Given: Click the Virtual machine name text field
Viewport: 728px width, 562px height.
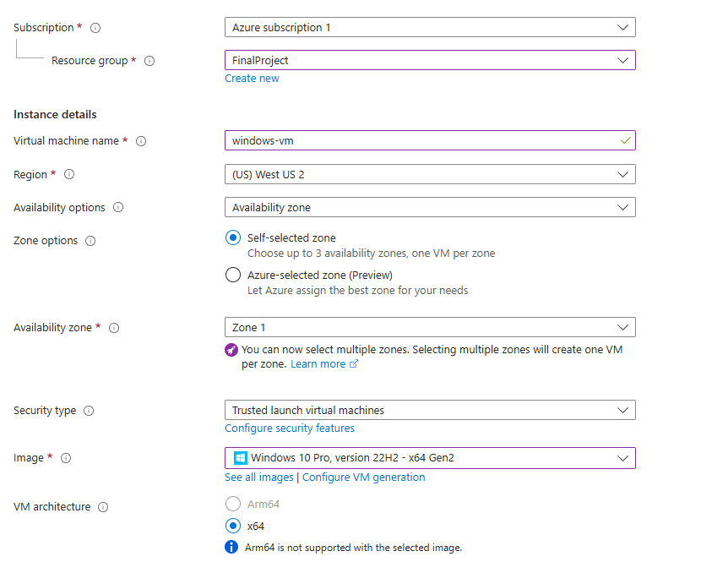Looking at the screenshot, I should point(430,140).
